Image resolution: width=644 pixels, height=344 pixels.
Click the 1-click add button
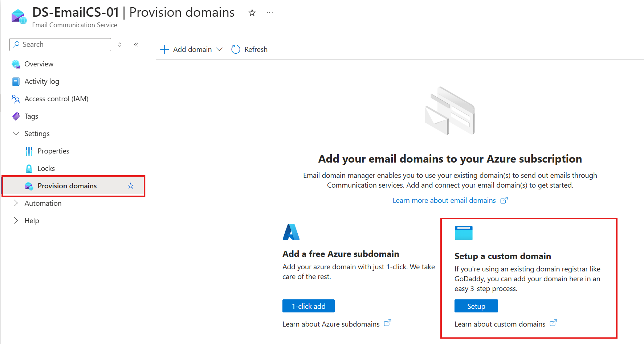(x=308, y=306)
